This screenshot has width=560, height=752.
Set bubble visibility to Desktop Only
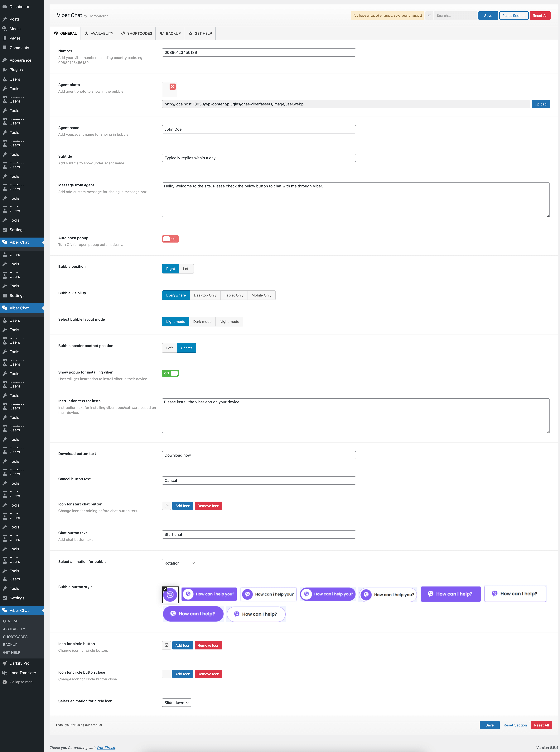[x=205, y=295]
